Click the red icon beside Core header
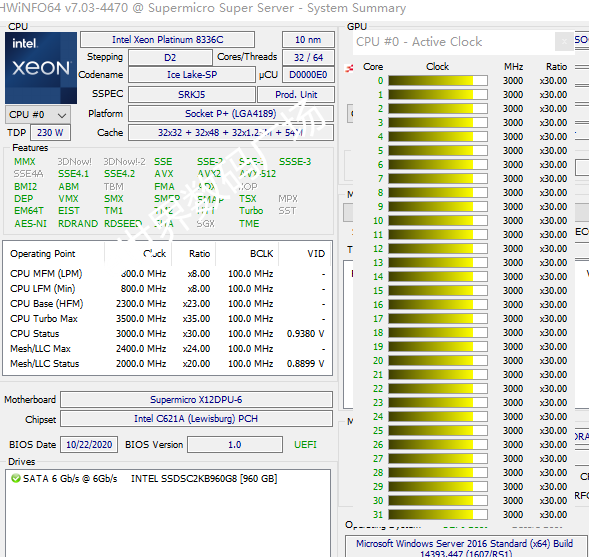589x557 pixels. pyautogui.click(x=350, y=68)
